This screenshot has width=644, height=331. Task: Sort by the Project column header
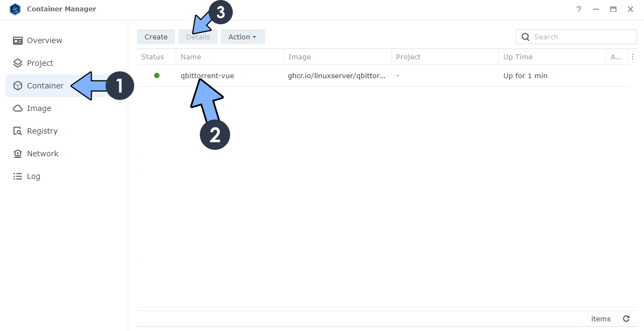coord(445,57)
